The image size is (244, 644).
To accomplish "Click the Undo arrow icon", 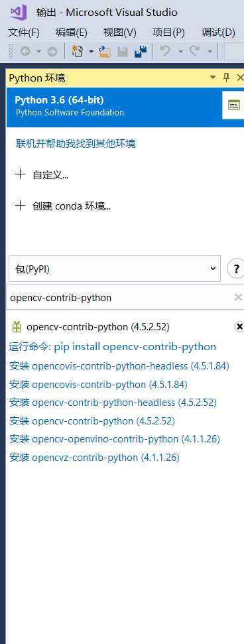I will [x=165, y=51].
